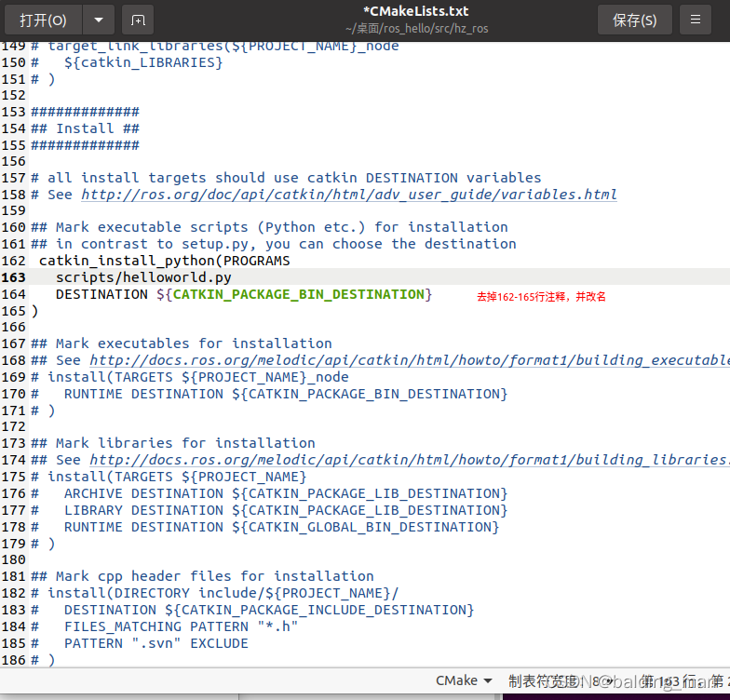Screen dimensions: 730x700
Task: Click '${catkin_LIBRARIES}' on line 150
Action: coord(143,62)
